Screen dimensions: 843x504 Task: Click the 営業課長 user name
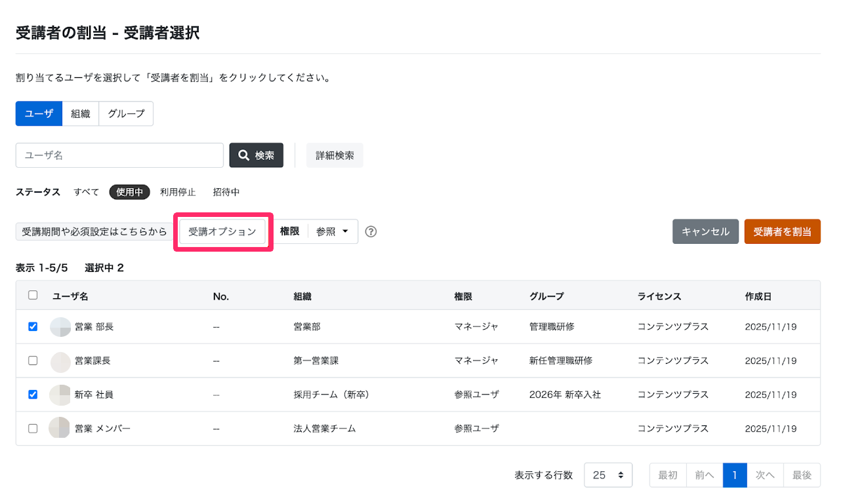pos(93,360)
